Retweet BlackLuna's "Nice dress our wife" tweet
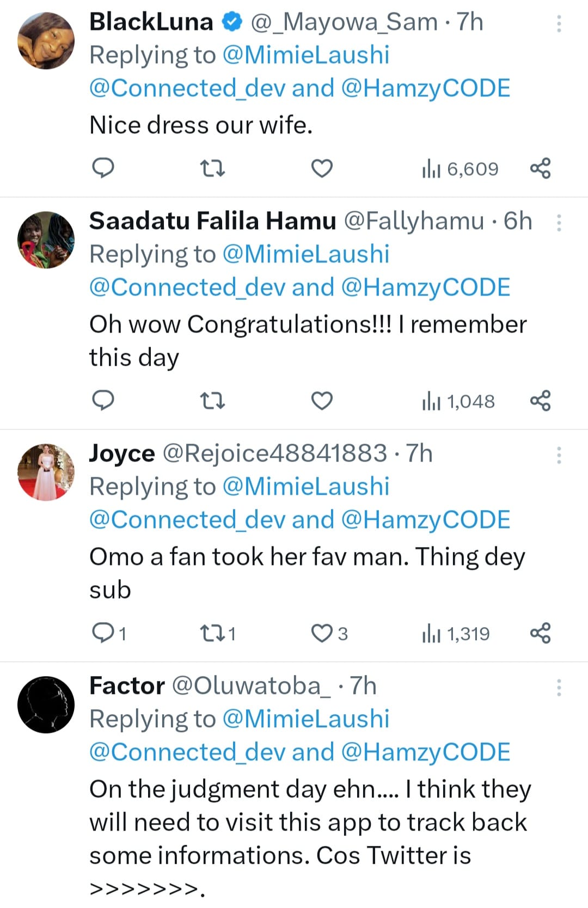 (x=212, y=168)
